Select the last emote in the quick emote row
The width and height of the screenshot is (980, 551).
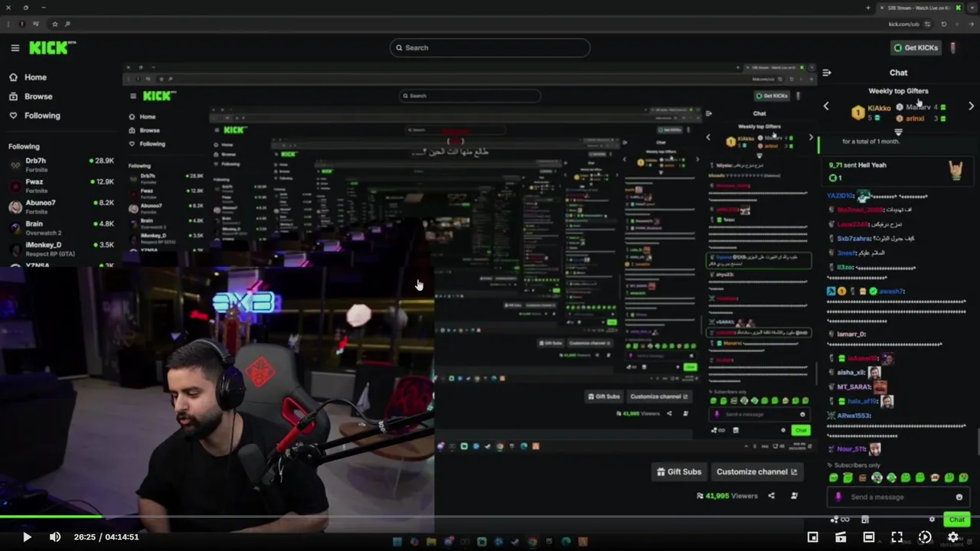[x=963, y=478]
